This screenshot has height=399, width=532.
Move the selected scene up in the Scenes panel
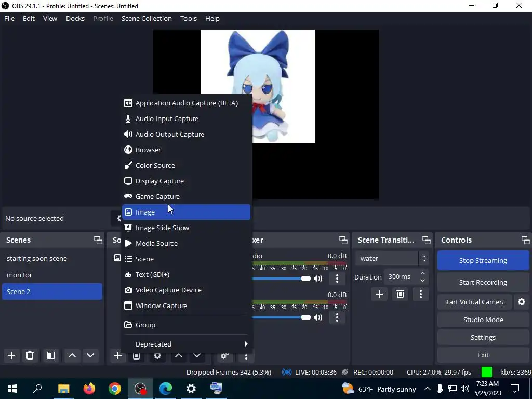coord(72,355)
